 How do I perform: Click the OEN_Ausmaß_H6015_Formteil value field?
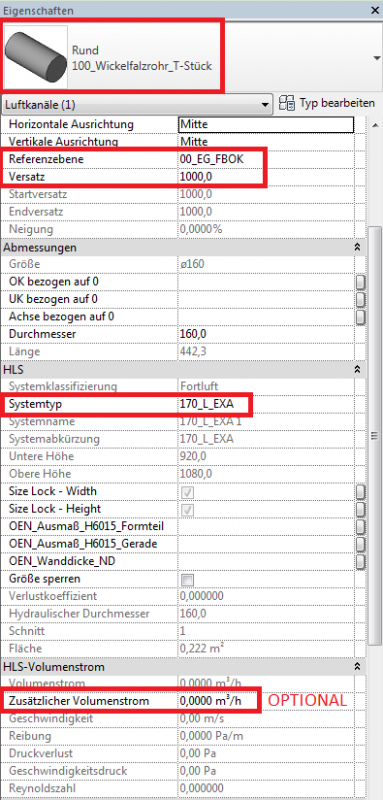[x=266, y=527]
